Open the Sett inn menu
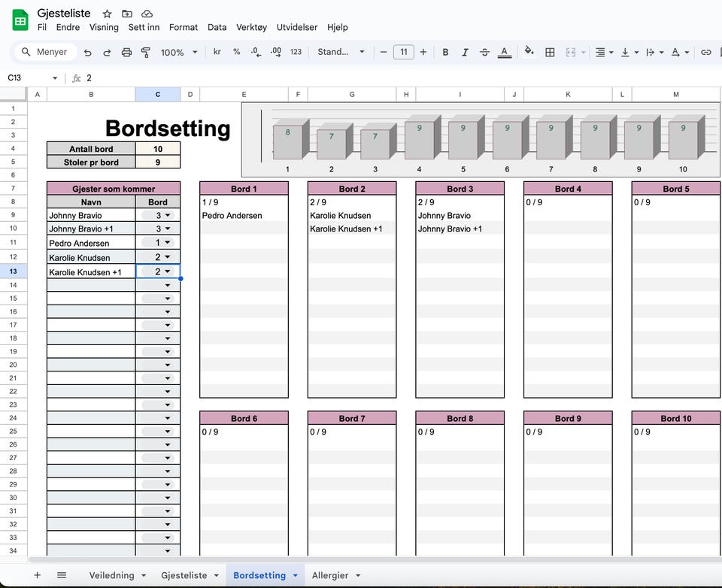The height and width of the screenshot is (588, 722). [x=144, y=27]
